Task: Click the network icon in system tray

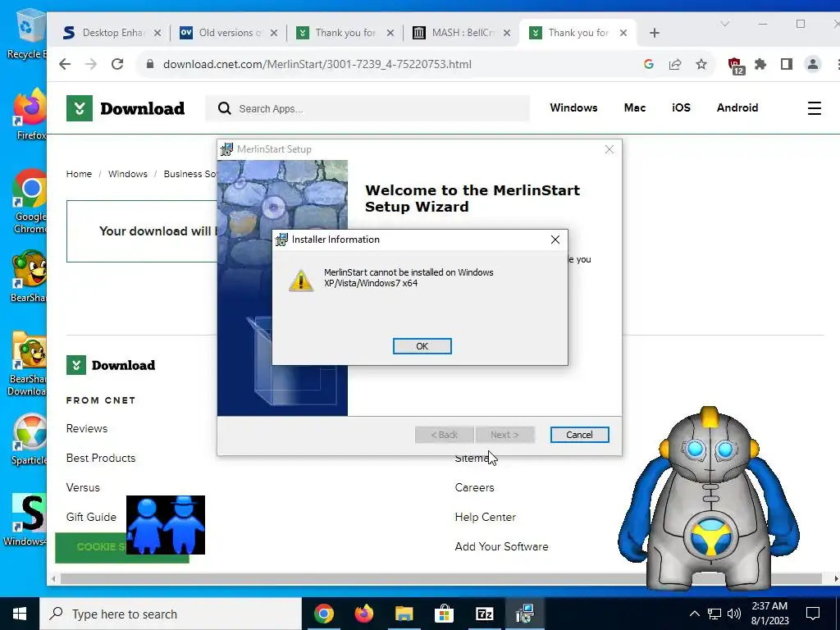Action: 714,614
